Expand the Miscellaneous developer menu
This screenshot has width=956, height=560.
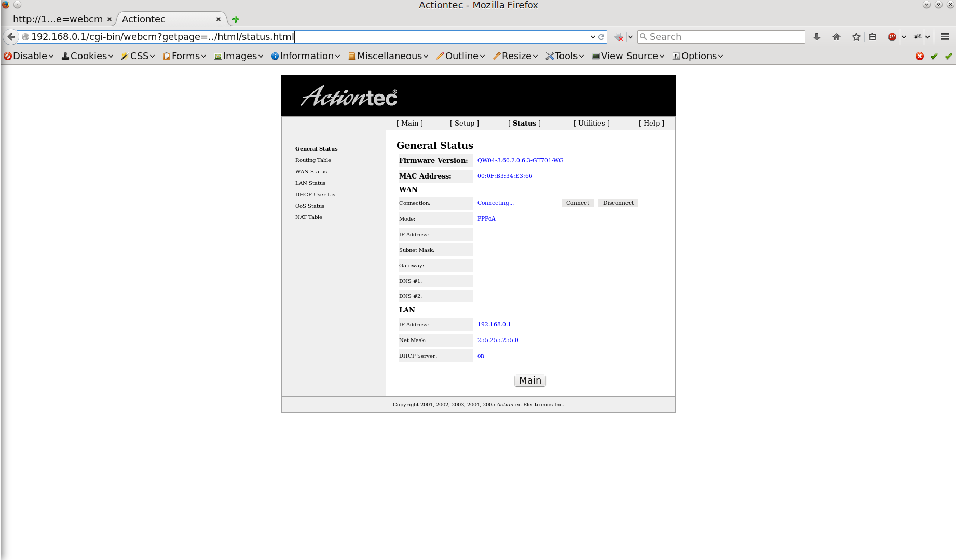tap(388, 56)
